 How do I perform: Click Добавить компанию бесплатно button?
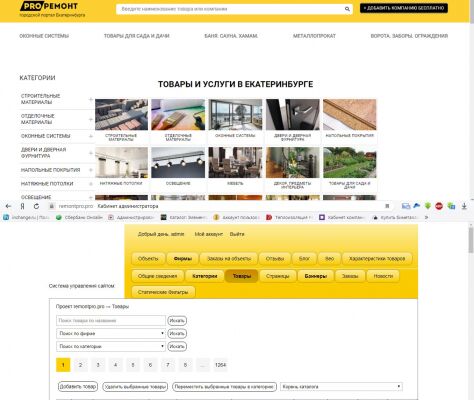click(404, 8)
